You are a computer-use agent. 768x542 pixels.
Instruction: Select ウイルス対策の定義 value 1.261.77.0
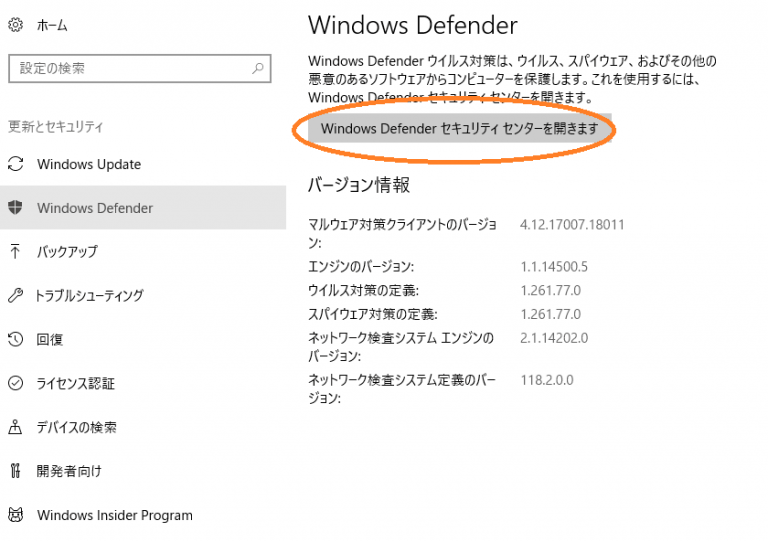click(550, 290)
